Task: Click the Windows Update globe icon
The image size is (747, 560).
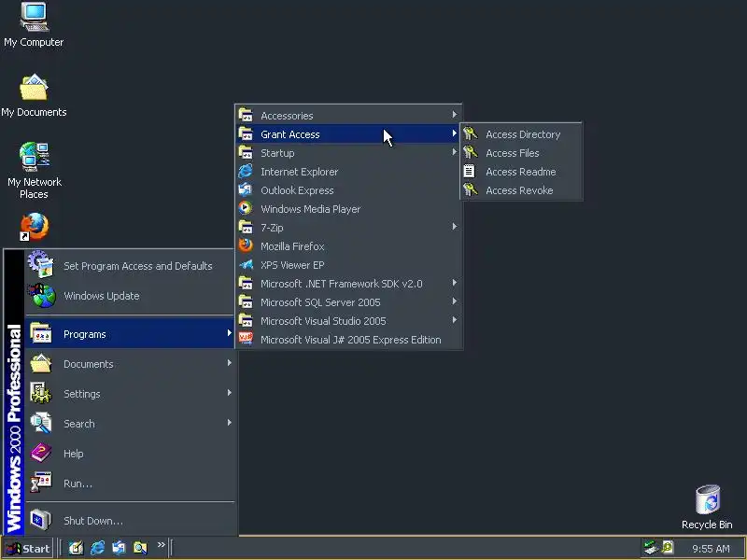Action: pyautogui.click(x=42, y=295)
